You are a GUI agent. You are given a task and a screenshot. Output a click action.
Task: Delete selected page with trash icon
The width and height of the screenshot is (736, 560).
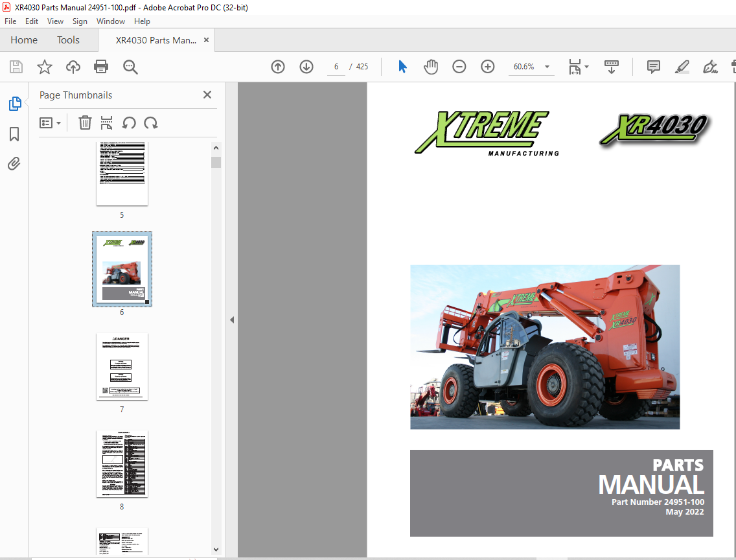point(85,123)
